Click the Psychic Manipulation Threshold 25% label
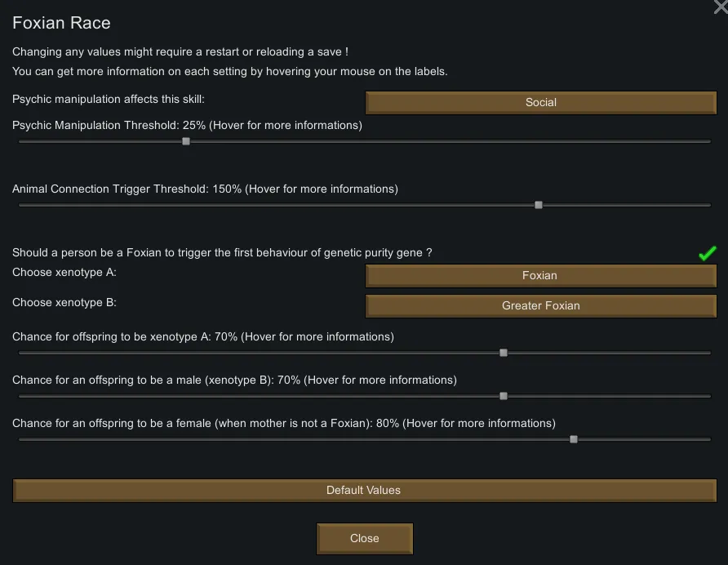The height and width of the screenshot is (565, 728). click(187, 126)
